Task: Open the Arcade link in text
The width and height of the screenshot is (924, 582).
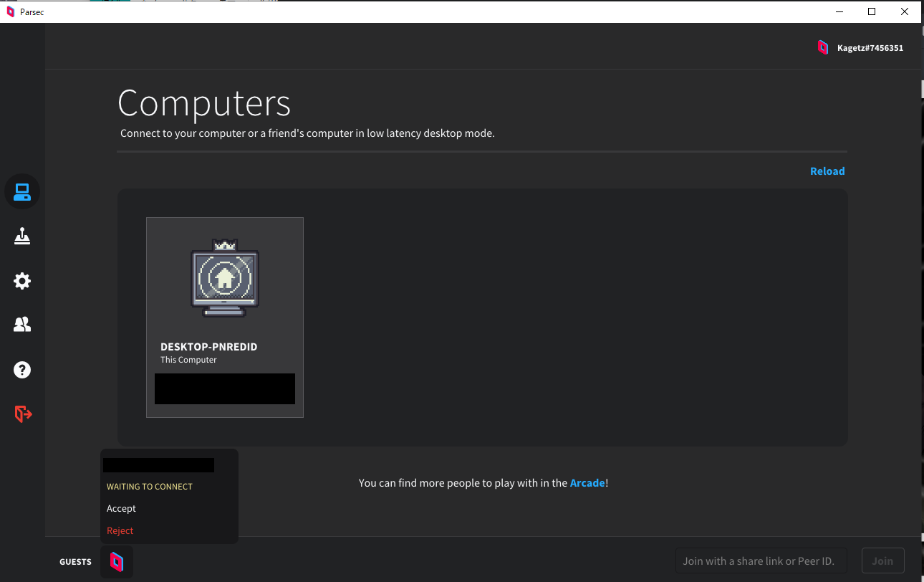Action: [587, 483]
